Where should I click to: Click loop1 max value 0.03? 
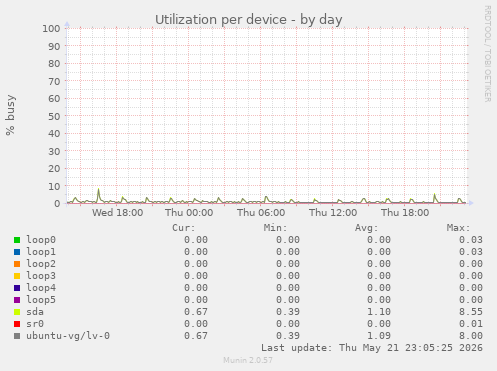[471, 252]
